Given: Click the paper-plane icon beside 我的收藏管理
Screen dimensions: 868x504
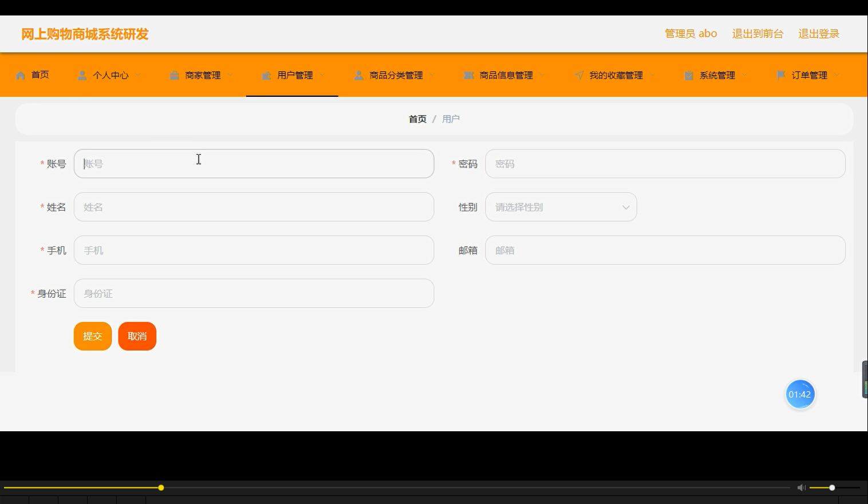Looking at the screenshot, I should (579, 75).
